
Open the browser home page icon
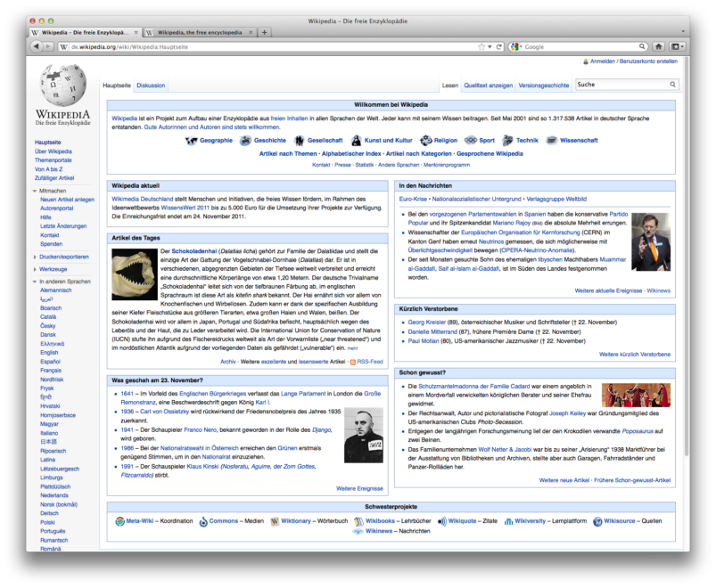pos(658,46)
